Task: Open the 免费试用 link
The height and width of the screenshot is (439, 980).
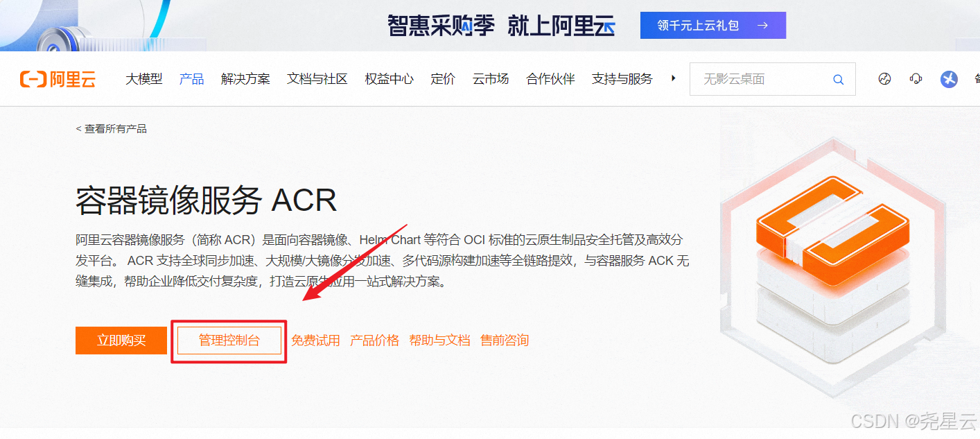Action: pyautogui.click(x=315, y=341)
